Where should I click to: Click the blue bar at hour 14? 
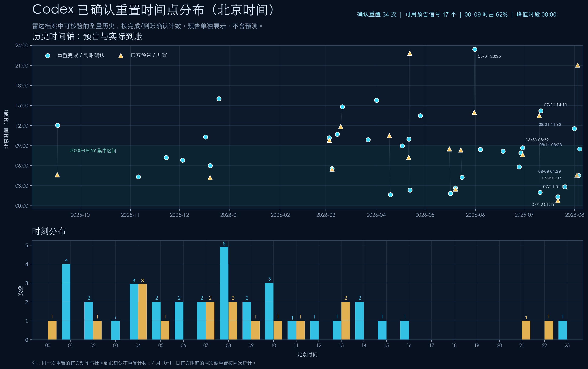[359, 321]
